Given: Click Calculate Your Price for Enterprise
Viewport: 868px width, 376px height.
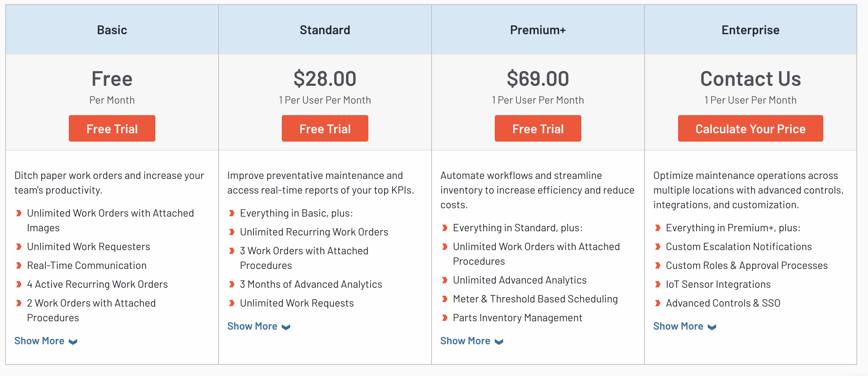Looking at the screenshot, I should point(750,128).
